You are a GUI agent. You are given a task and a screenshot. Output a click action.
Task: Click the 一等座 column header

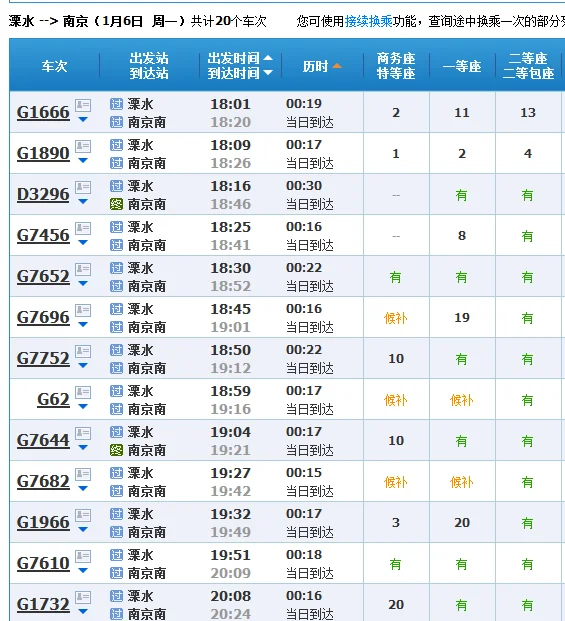[x=462, y=66]
